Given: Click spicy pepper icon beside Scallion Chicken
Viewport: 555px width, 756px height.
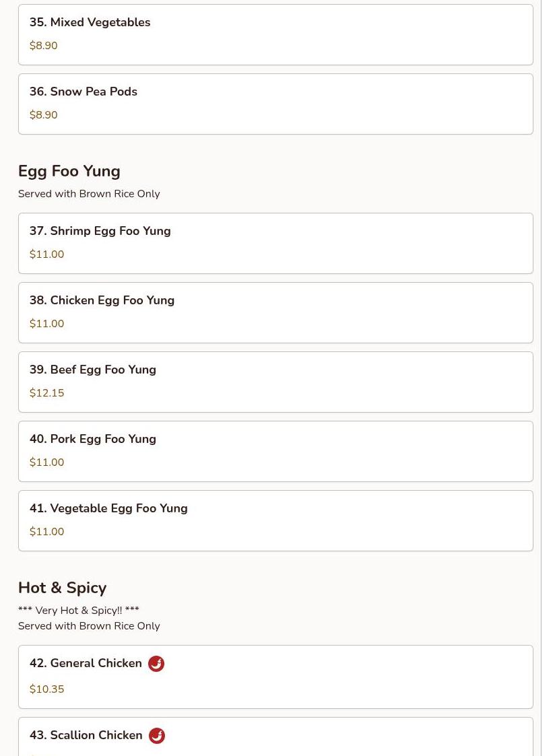Looking at the screenshot, I should (157, 736).
